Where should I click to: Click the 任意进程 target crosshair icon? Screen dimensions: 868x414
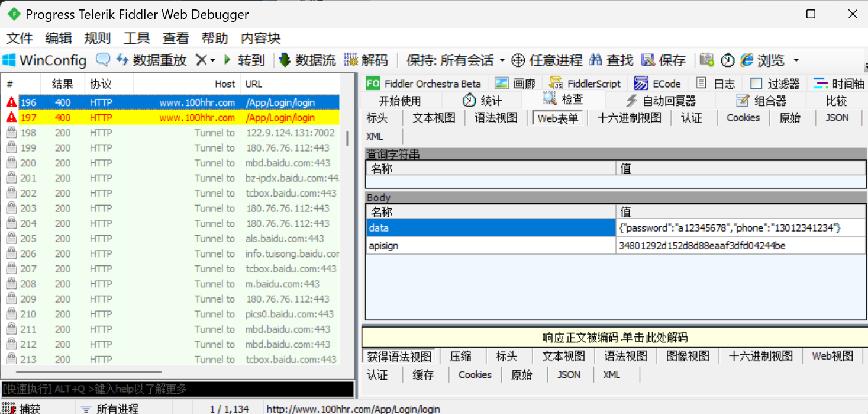coord(518,60)
